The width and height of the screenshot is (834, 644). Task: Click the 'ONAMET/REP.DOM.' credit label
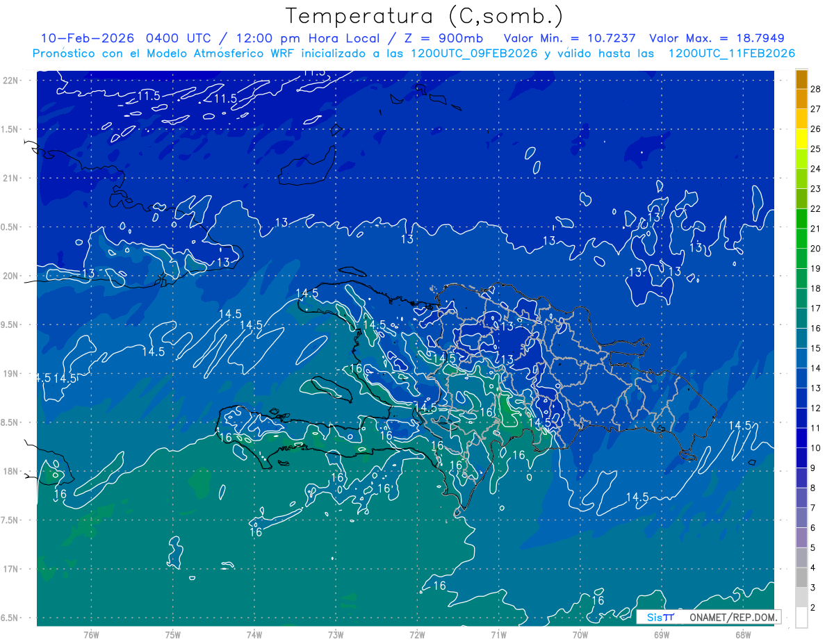point(732,617)
